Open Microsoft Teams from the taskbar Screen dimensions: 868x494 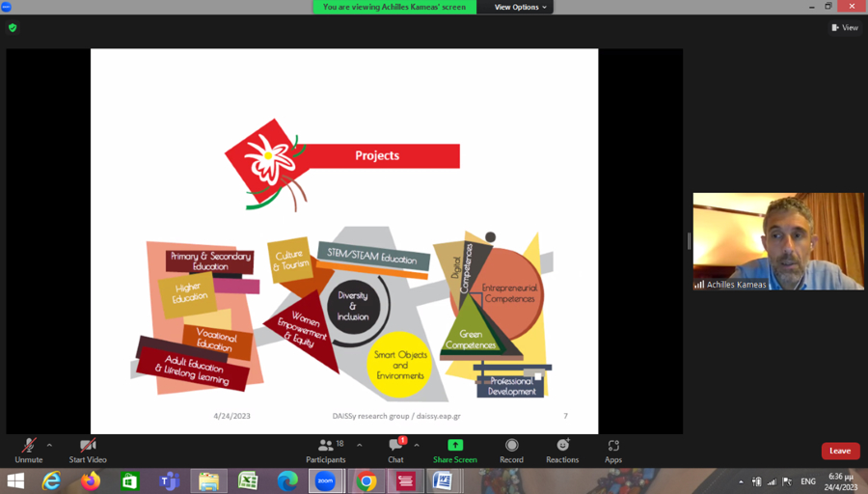[x=169, y=480]
